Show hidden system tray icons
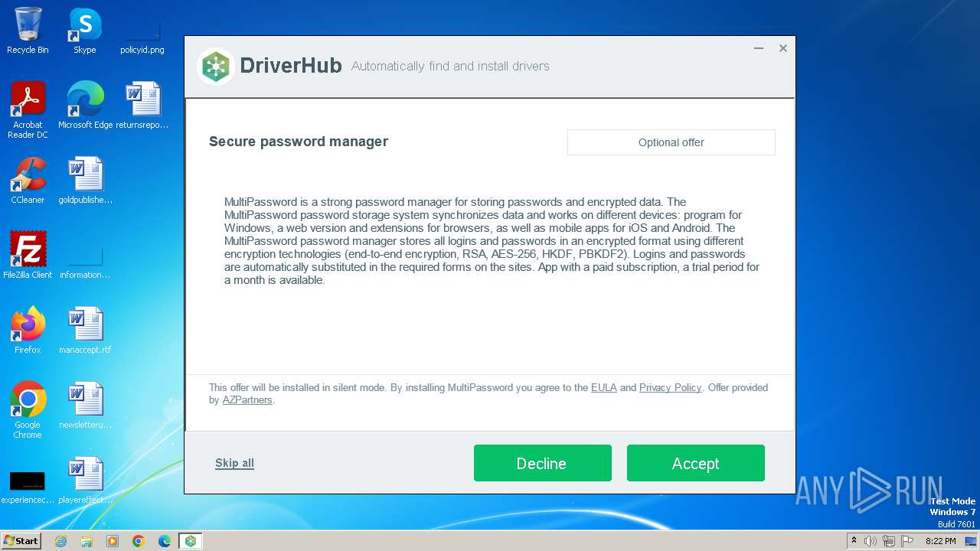 pyautogui.click(x=854, y=541)
